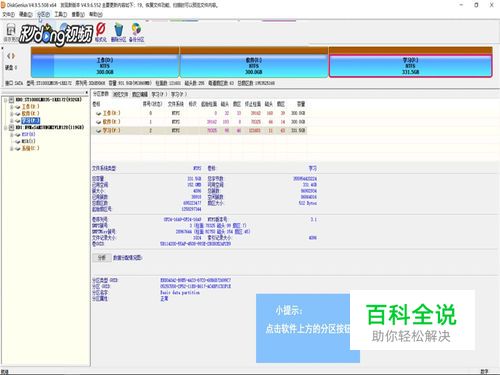Click drive icon in 工作 table row
The image size is (500, 375).
(x=98, y=114)
